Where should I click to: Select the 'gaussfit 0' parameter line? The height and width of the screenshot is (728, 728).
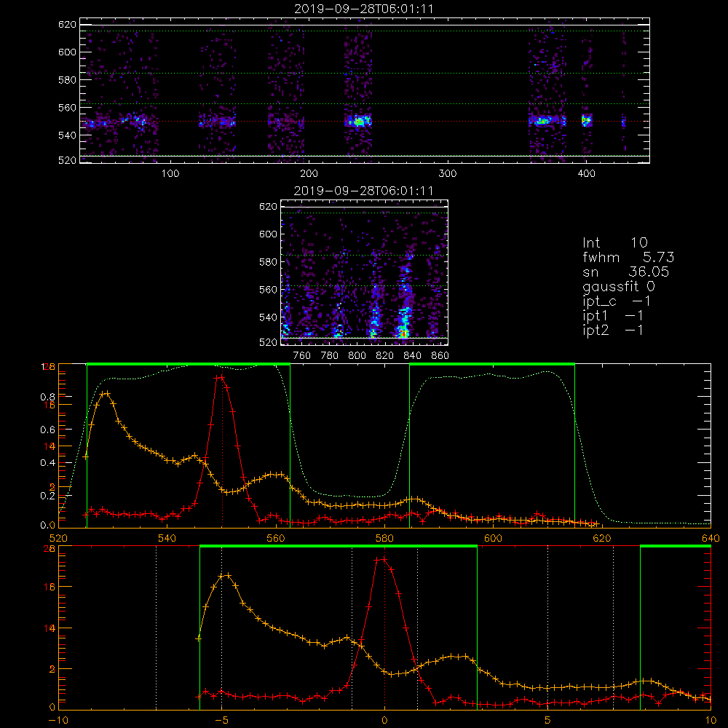point(619,286)
